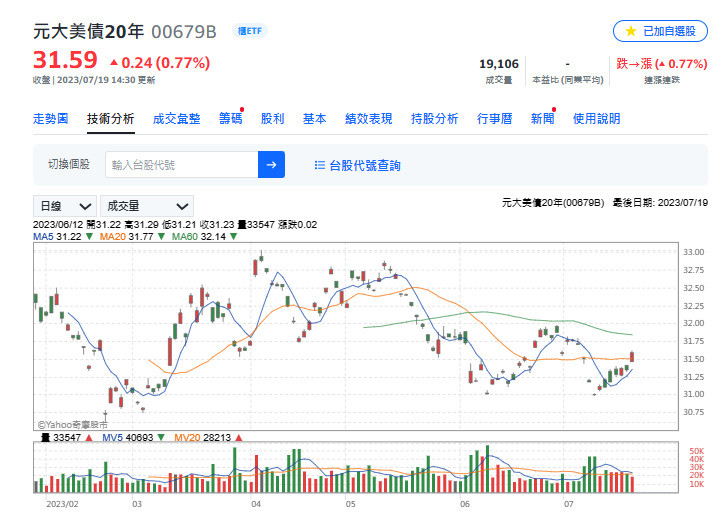Open the 股利 tab
The image size is (718, 521).
(272, 119)
